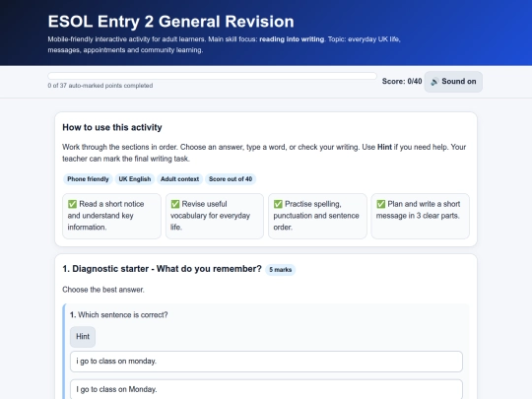Image resolution: width=532 pixels, height=399 pixels.
Task: Click the 'Choose the best answer.' instruction
Action: tap(103, 290)
